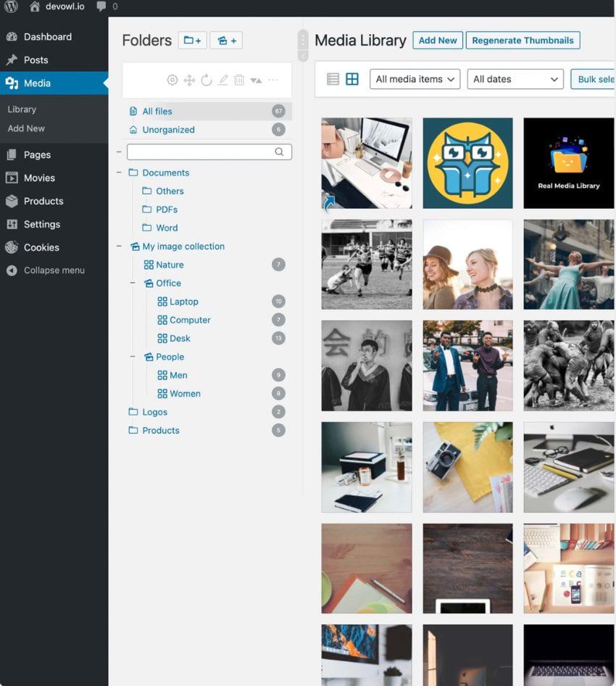Create a new collection with collection-plus button
Viewport: 616px width, 686px height.
coord(226,41)
